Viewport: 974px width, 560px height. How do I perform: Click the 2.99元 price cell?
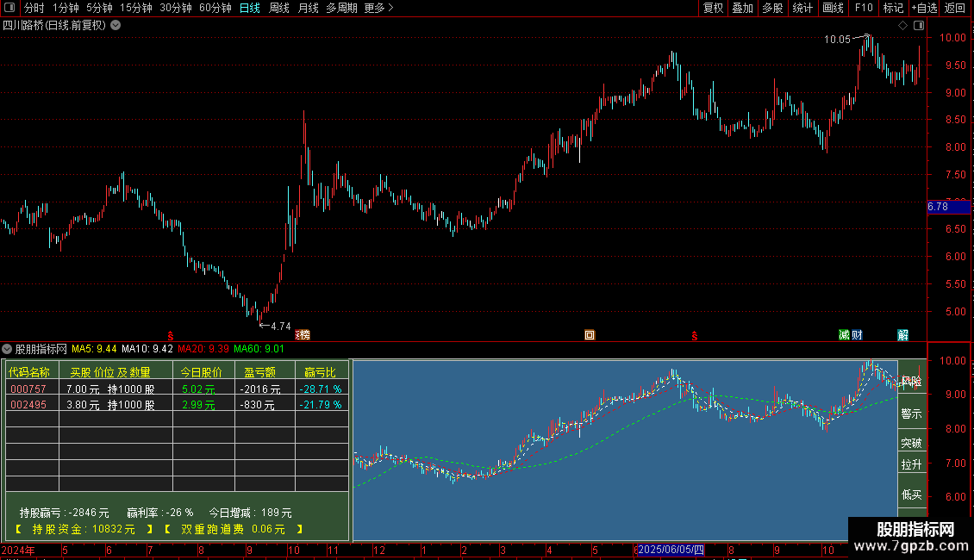[199, 405]
